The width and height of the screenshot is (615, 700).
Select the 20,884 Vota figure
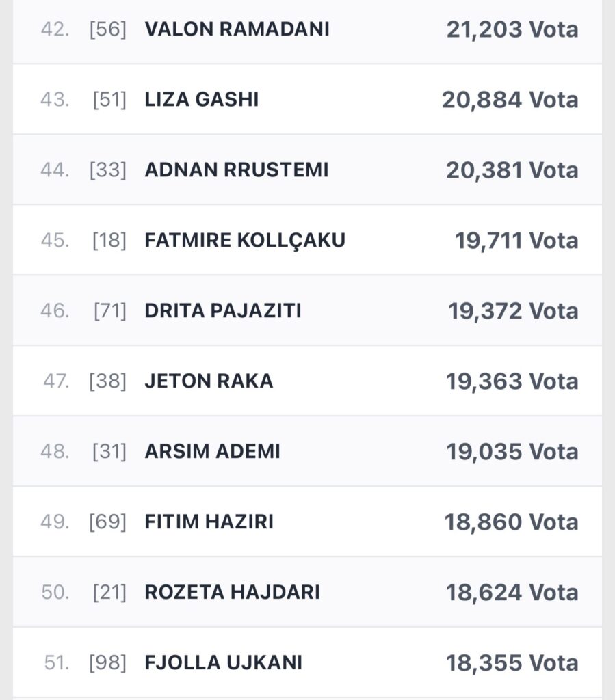coord(510,100)
